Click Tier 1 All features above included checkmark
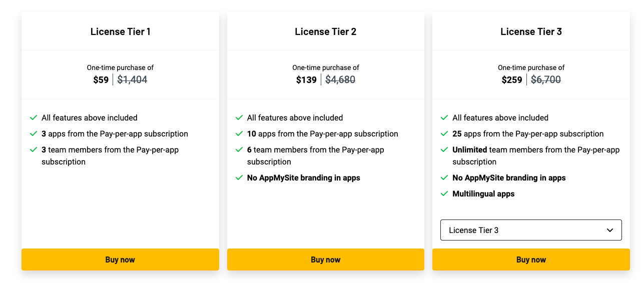This screenshot has height=283, width=644. [x=34, y=117]
